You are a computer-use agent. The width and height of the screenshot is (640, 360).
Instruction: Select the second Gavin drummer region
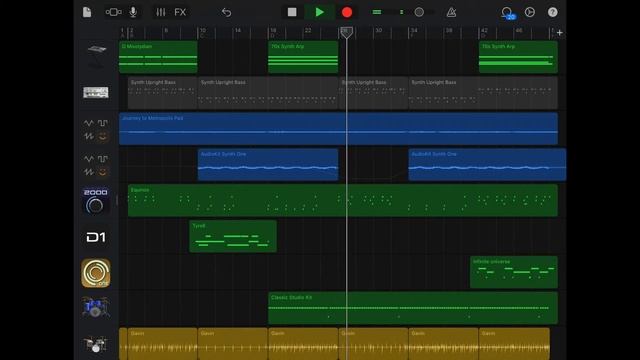233,344
